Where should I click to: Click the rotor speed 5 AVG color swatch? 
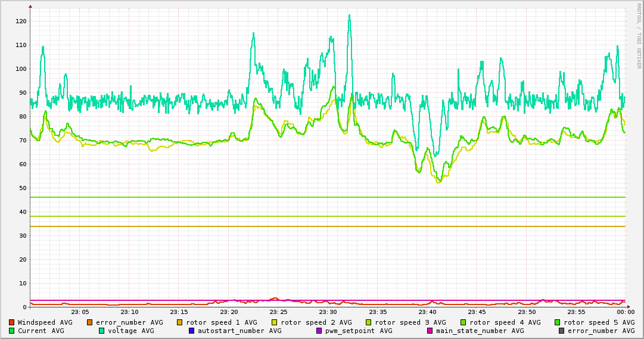coord(558,322)
